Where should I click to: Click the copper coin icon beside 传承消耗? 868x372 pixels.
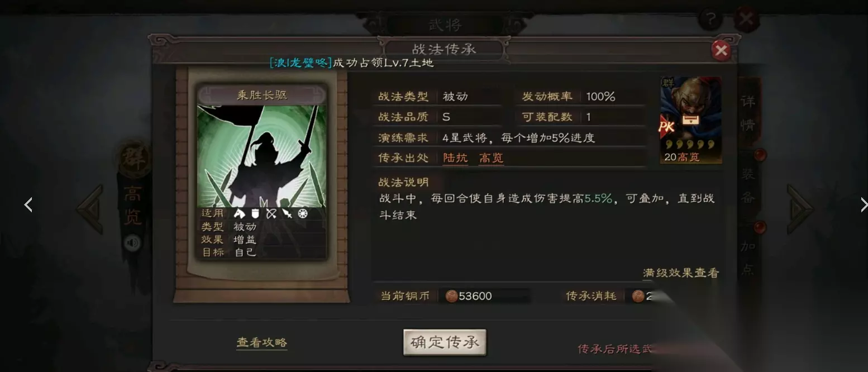638,296
